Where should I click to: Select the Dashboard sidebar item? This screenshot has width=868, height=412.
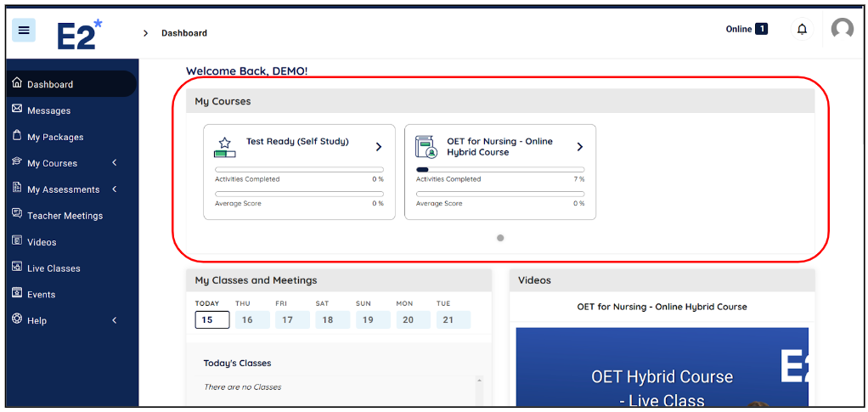(x=50, y=84)
